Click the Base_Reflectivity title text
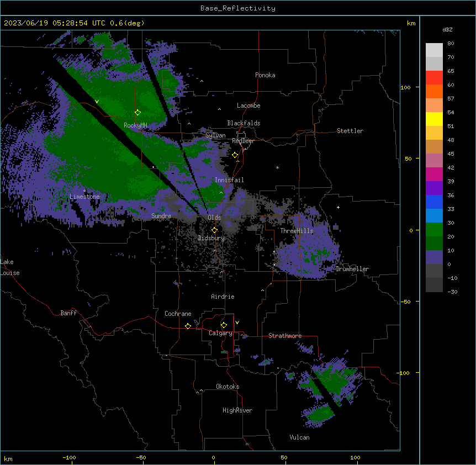476x465 pixels. point(238,8)
